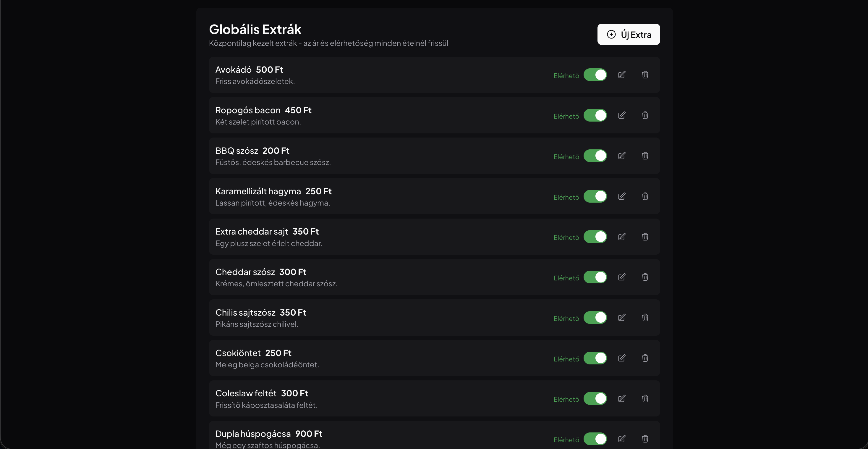Viewport: 868px width, 449px height.
Task: Click 'Krémes, ömlesztett cheddar szósz.' description
Action: [x=276, y=284]
